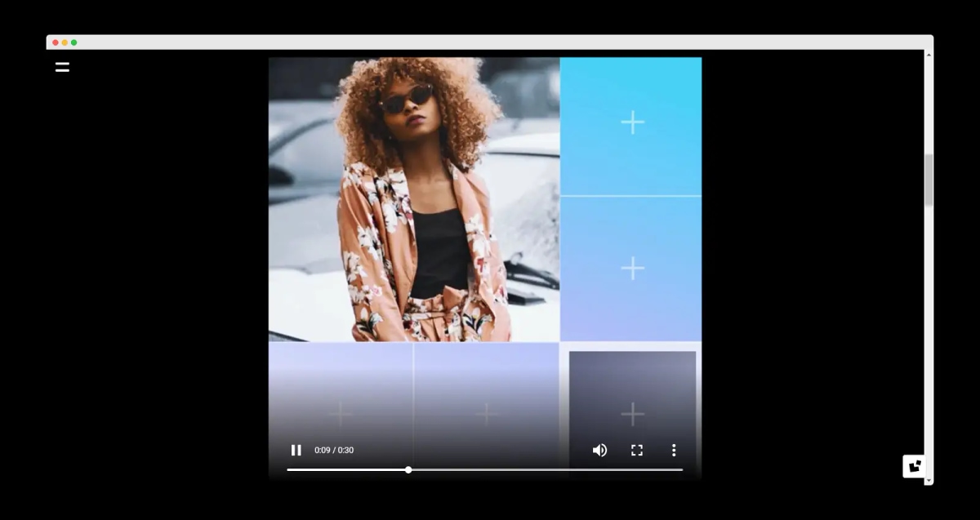
Task: Click the 0:09 / 0:30 time display
Action: click(x=334, y=450)
